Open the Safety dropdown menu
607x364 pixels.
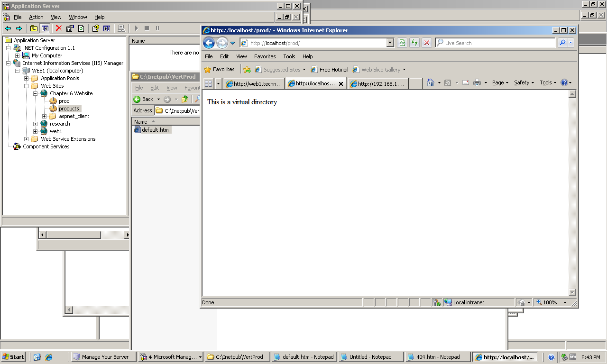[x=524, y=83]
